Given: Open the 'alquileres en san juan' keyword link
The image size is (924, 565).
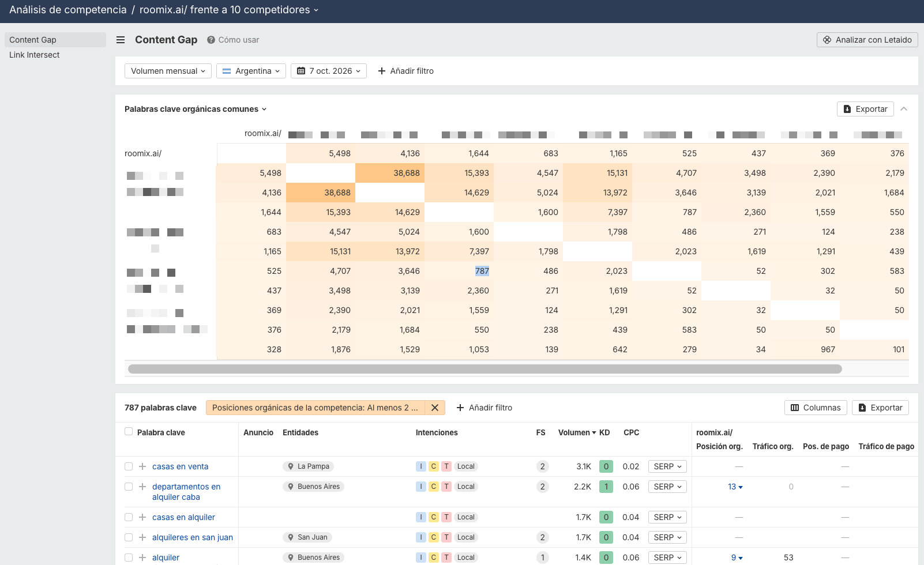Looking at the screenshot, I should pyautogui.click(x=193, y=537).
